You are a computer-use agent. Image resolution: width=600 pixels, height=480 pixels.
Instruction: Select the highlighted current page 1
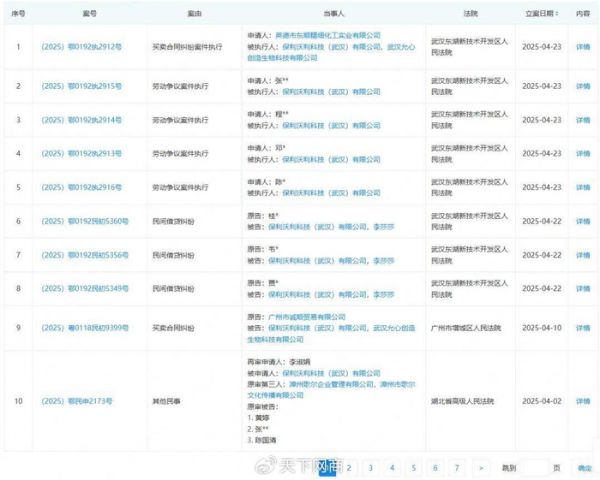pyautogui.click(x=327, y=467)
